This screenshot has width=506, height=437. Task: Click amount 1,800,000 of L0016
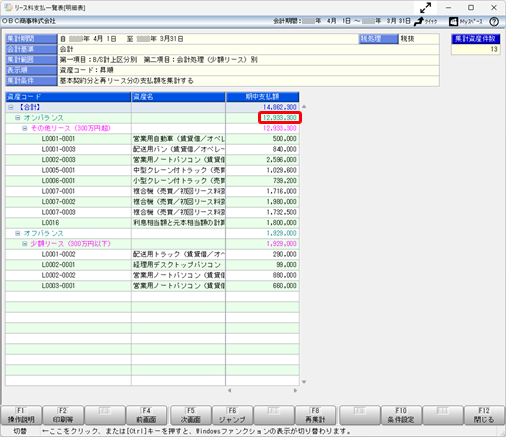point(281,223)
